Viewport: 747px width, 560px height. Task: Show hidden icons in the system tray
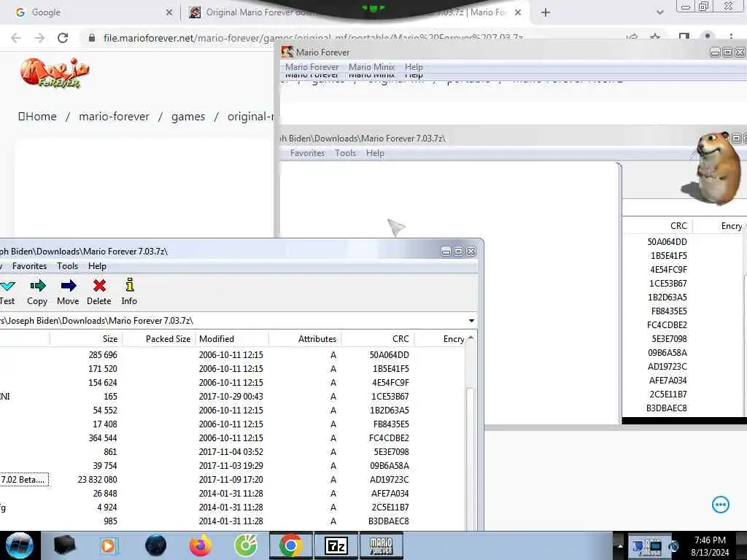(x=620, y=545)
